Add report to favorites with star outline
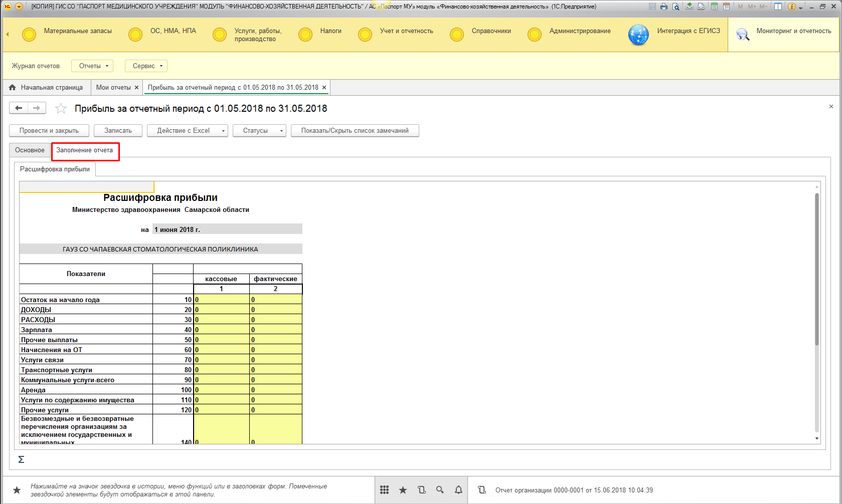The height and width of the screenshot is (504, 842). [x=61, y=108]
